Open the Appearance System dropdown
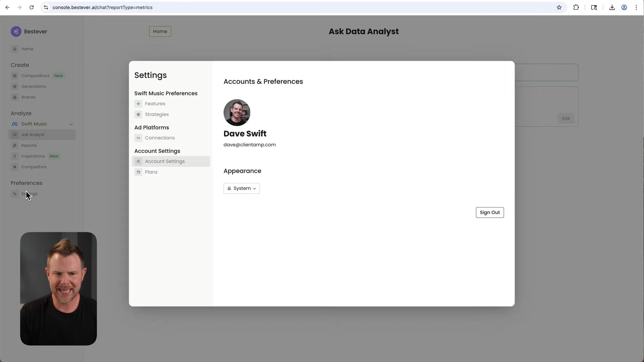The height and width of the screenshot is (362, 644). 241,188
